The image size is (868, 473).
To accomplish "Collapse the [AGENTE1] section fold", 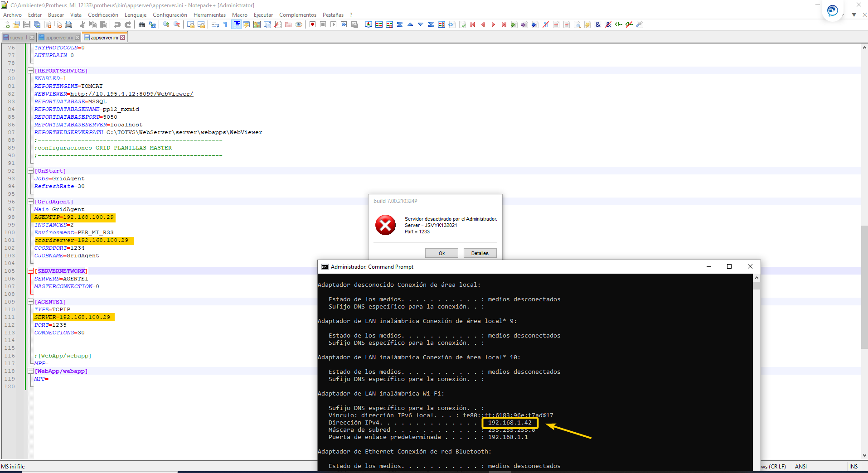I will click(x=30, y=302).
